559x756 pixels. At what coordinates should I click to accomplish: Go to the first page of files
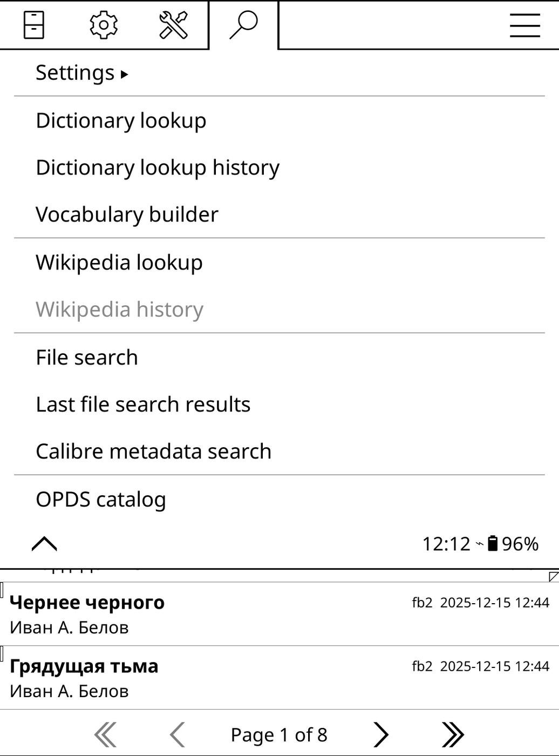[x=105, y=734]
